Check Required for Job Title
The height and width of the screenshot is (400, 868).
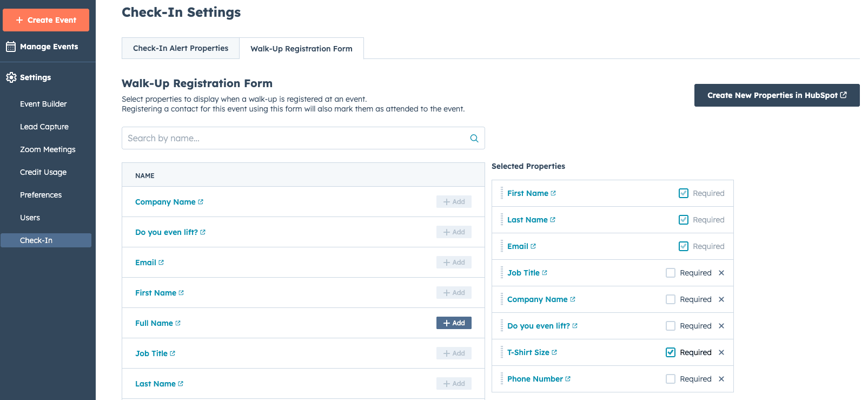pos(671,273)
